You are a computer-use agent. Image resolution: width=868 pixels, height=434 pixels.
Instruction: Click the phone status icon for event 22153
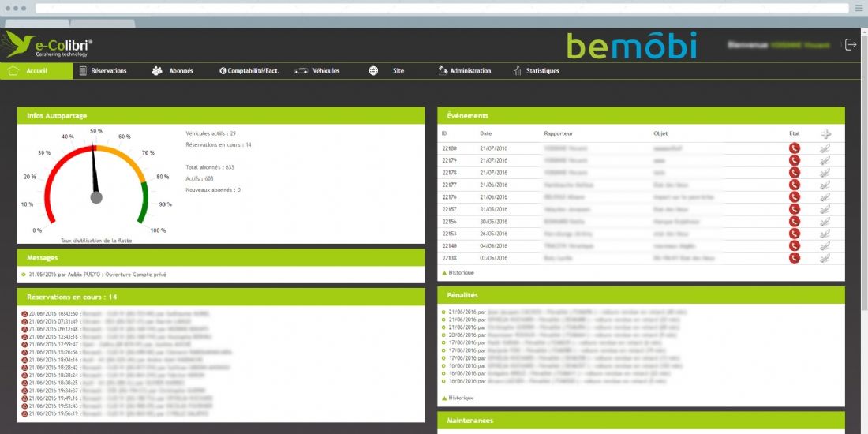(795, 234)
